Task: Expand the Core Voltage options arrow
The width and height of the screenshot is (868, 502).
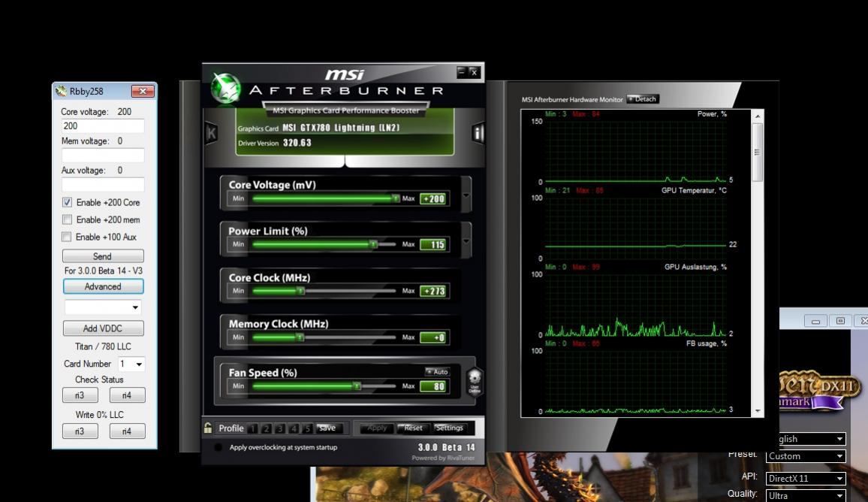Action: click(x=466, y=195)
